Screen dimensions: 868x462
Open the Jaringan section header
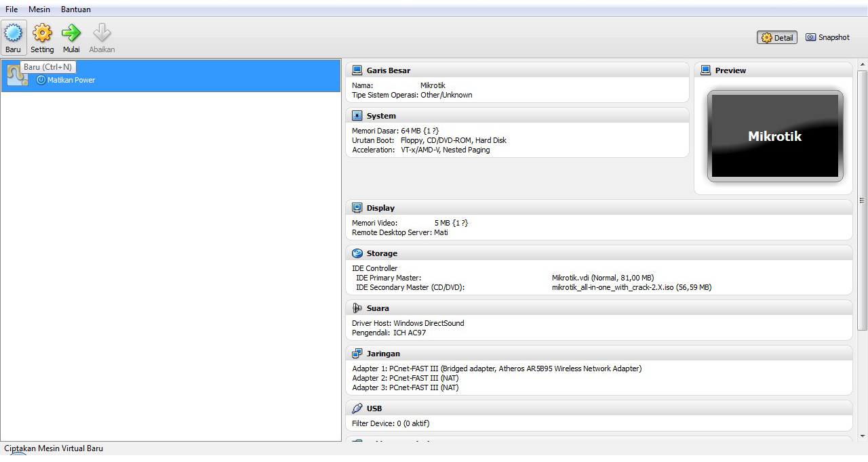tap(599, 354)
